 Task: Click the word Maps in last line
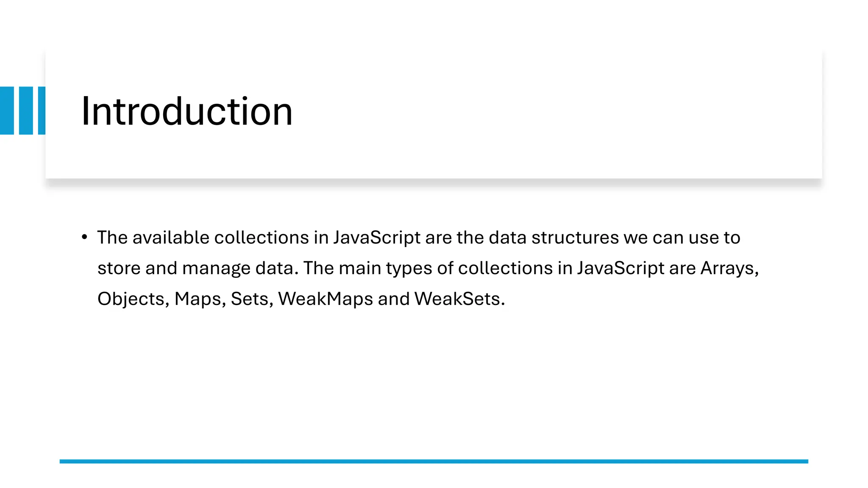point(198,299)
